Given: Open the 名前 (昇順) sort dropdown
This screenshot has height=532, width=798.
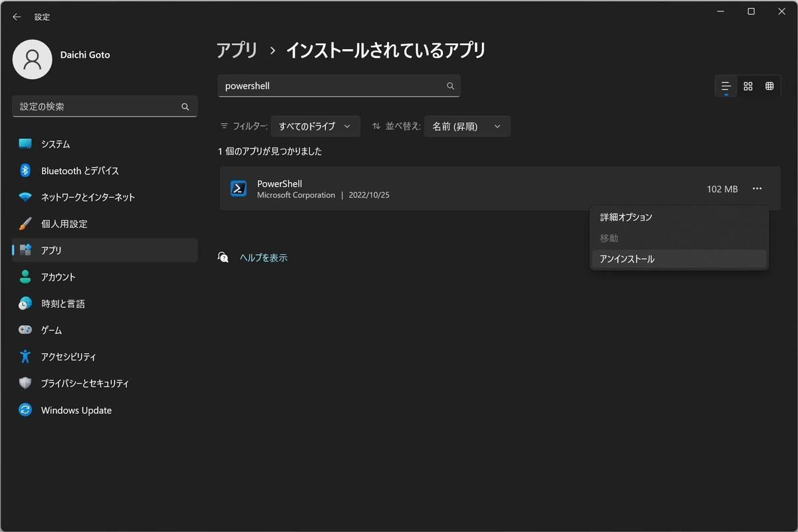Looking at the screenshot, I should coord(467,126).
